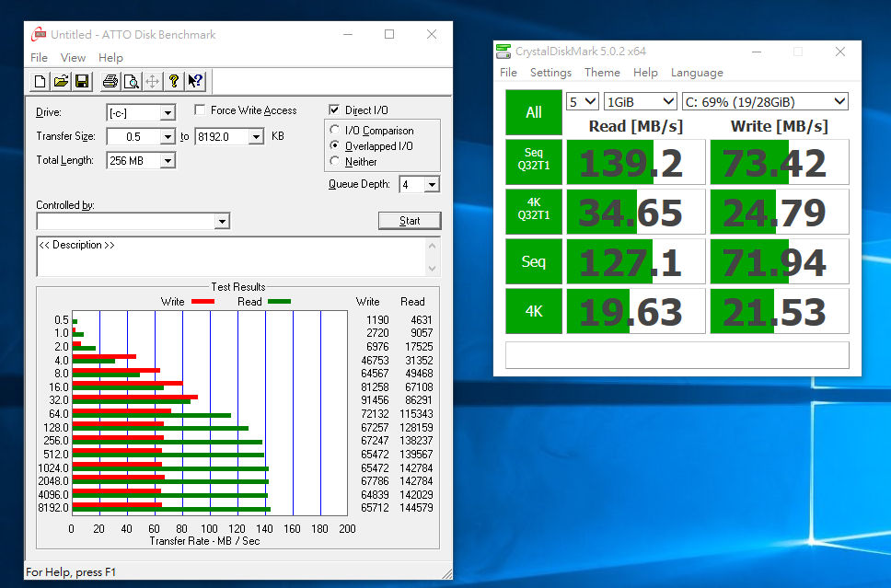This screenshot has height=588, width=891.
Task: Click the Seq Q32T1 write result 73.42
Action: coord(780,163)
